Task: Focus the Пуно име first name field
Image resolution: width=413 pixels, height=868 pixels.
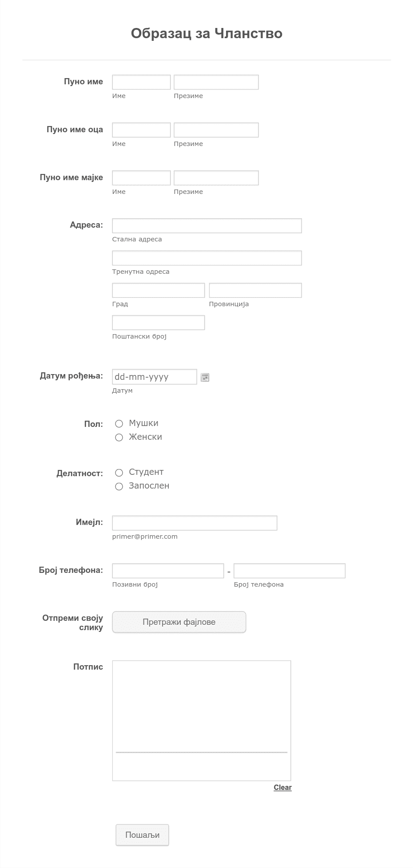Action: (x=141, y=82)
